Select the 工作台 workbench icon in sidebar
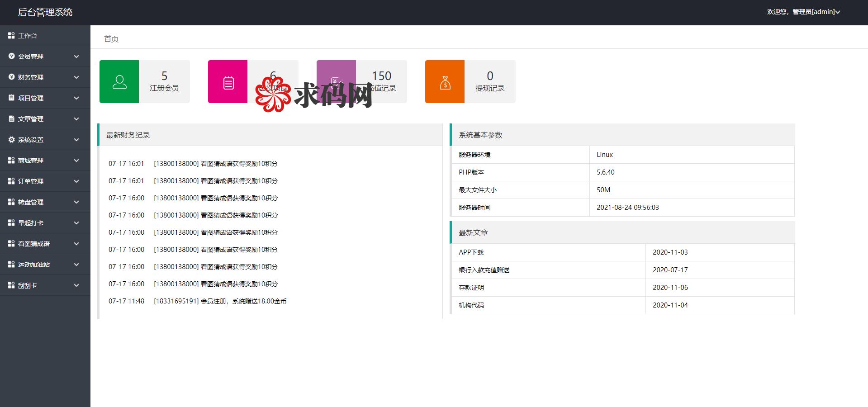The width and height of the screenshot is (868, 407). coord(11,35)
